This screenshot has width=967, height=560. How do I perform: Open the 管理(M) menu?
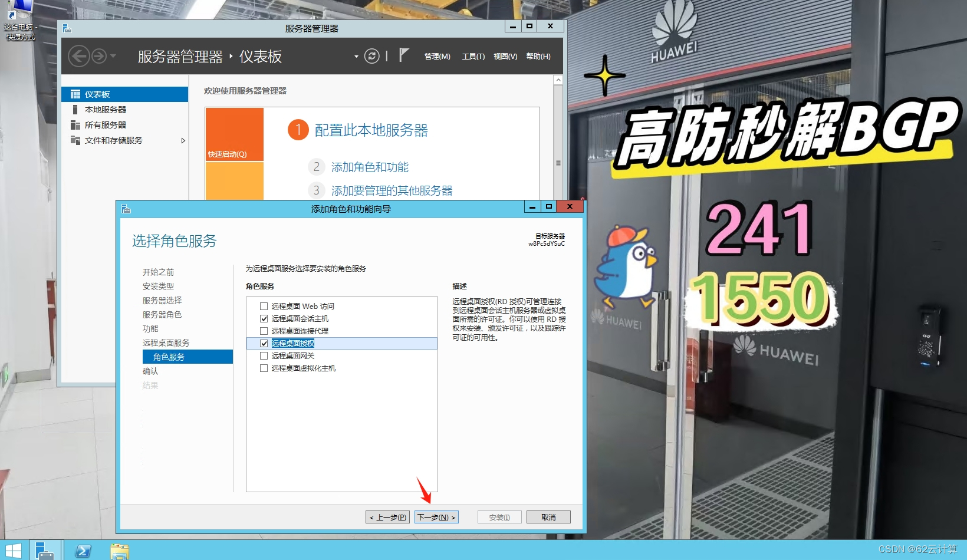pyautogui.click(x=438, y=57)
